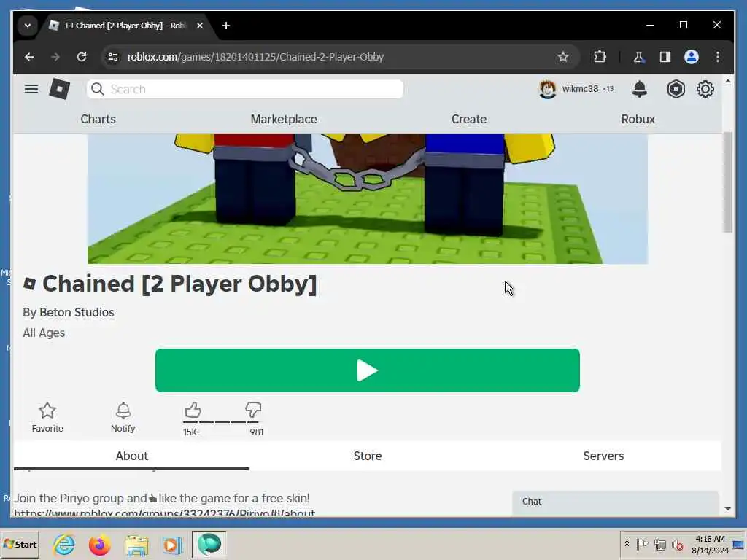Viewport: 747px width, 560px height.
Task: Enable game notifications with Notify bell
Action: (x=123, y=417)
